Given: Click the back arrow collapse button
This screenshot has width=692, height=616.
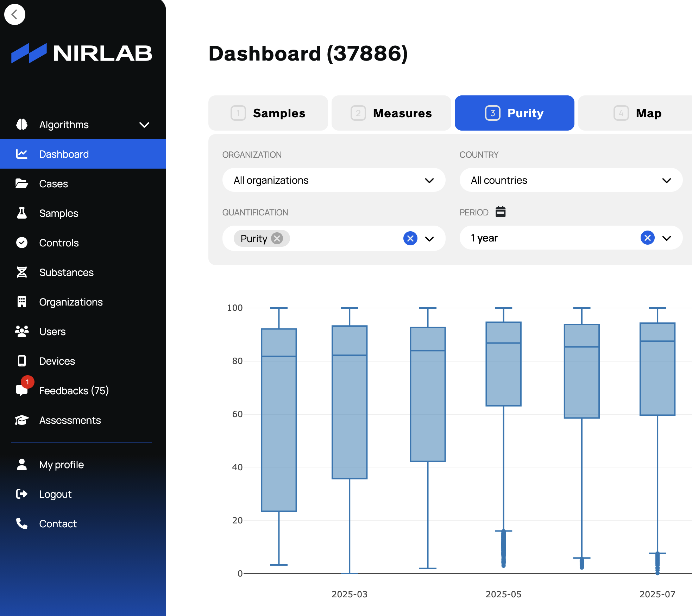Looking at the screenshot, I should coord(14,14).
